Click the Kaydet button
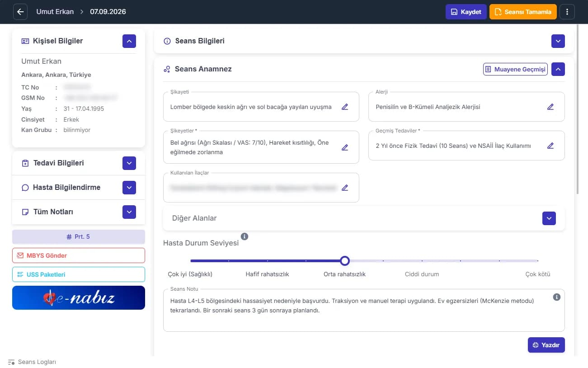 tap(466, 12)
